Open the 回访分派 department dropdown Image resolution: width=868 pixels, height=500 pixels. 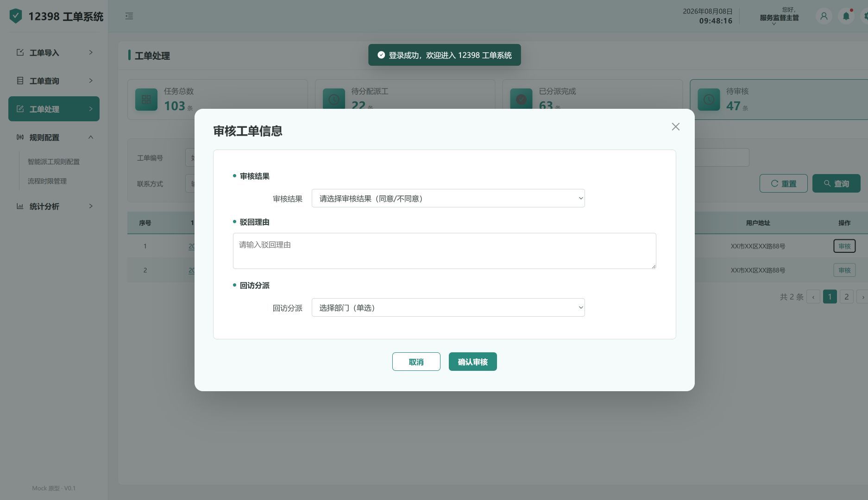(448, 307)
